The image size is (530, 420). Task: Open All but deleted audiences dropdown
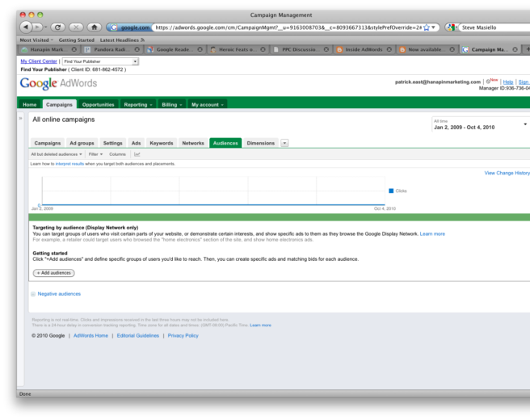tap(57, 154)
